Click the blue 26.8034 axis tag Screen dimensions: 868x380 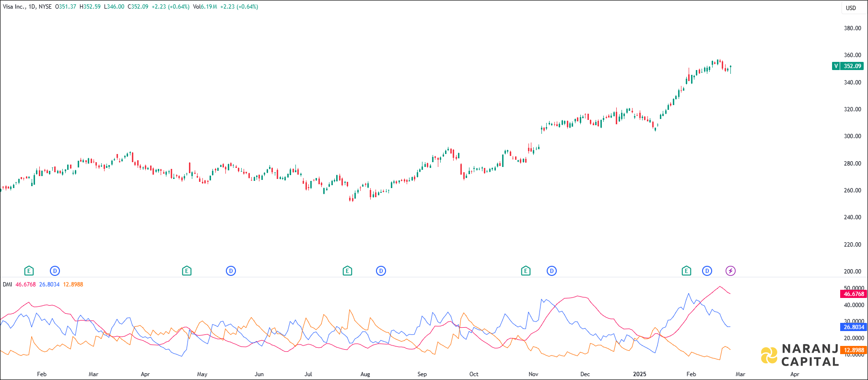pos(854,327)
